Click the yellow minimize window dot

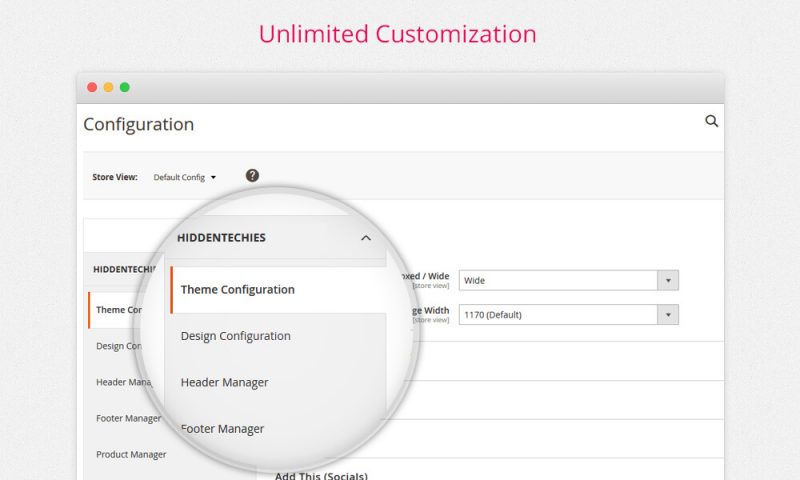tap(109, 87)
